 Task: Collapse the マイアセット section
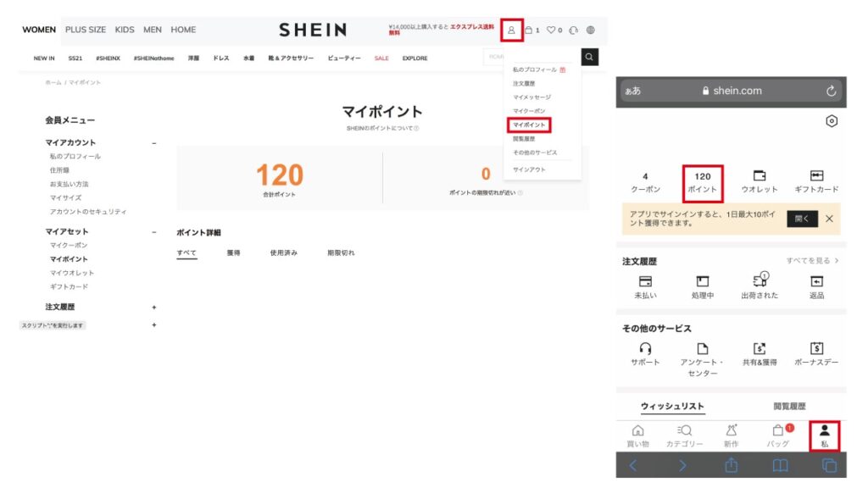(x=154, y=232)
